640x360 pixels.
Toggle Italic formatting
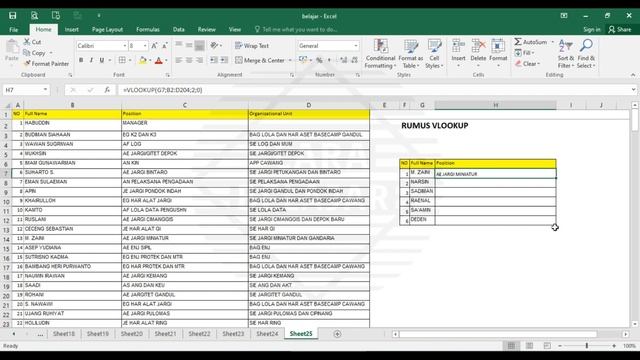[x=91, y=60]
